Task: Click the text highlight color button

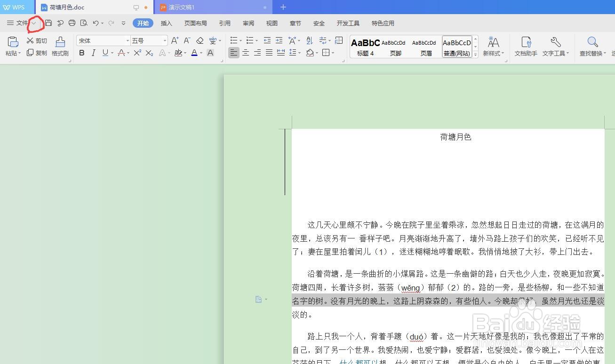Action: (178, 53)
